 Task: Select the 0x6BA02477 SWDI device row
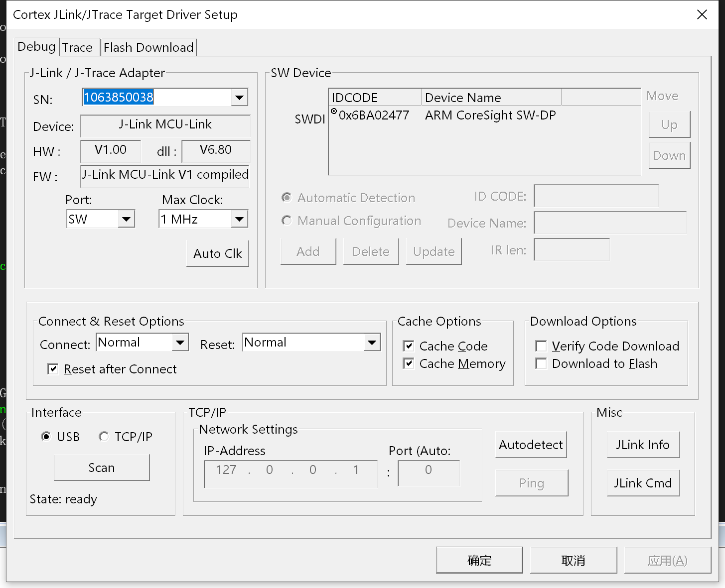[x=374, y=116]
